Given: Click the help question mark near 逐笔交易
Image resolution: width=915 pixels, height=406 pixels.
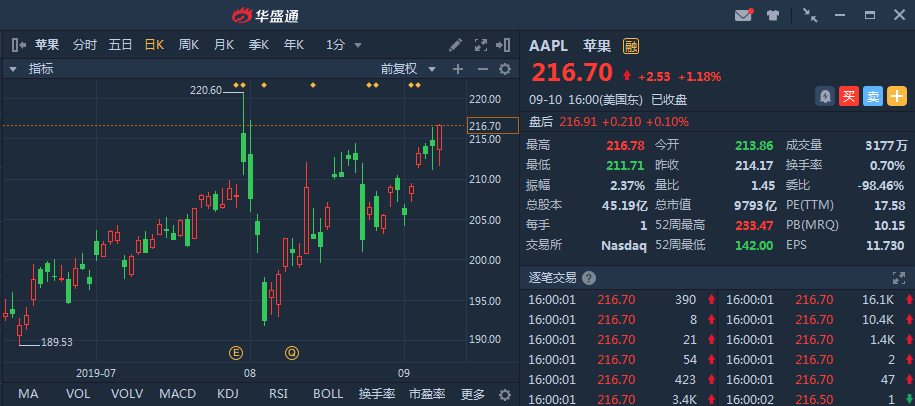Looking at the screenshot, I should coord(589,278).
